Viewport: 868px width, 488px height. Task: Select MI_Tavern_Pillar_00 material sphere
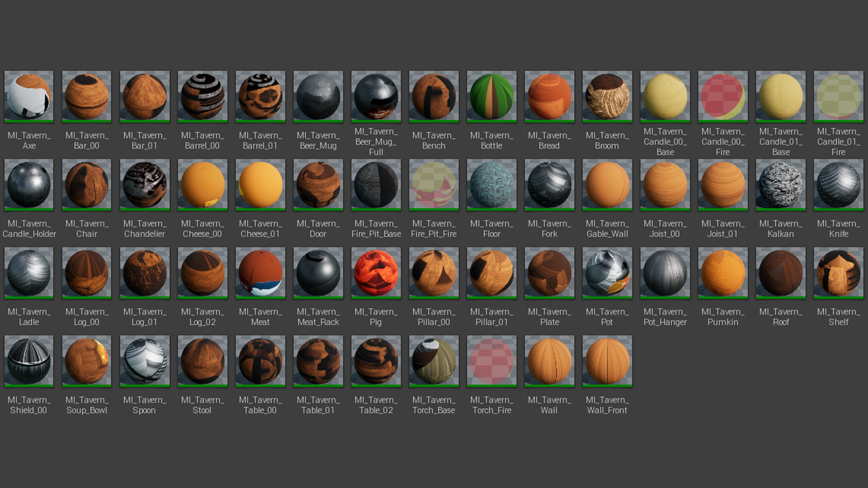pos(434,272)
